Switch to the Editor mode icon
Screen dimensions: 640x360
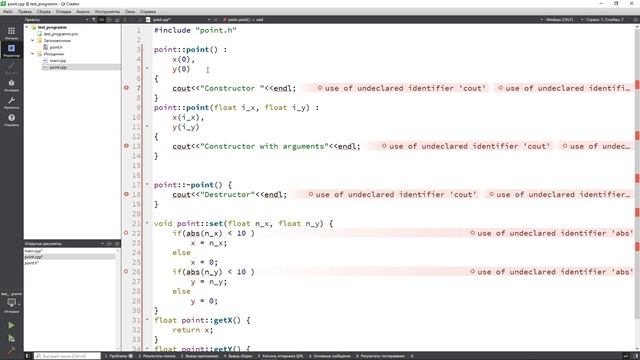tap(11, 49)
